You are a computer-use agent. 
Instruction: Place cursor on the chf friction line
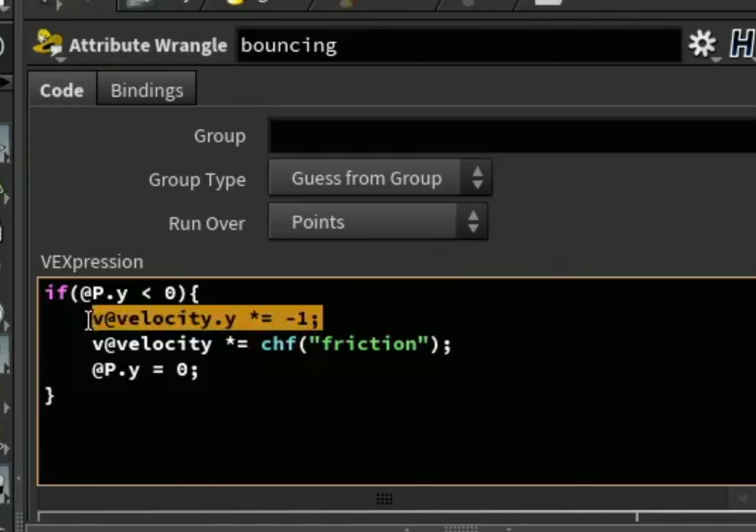pos(272,344)
